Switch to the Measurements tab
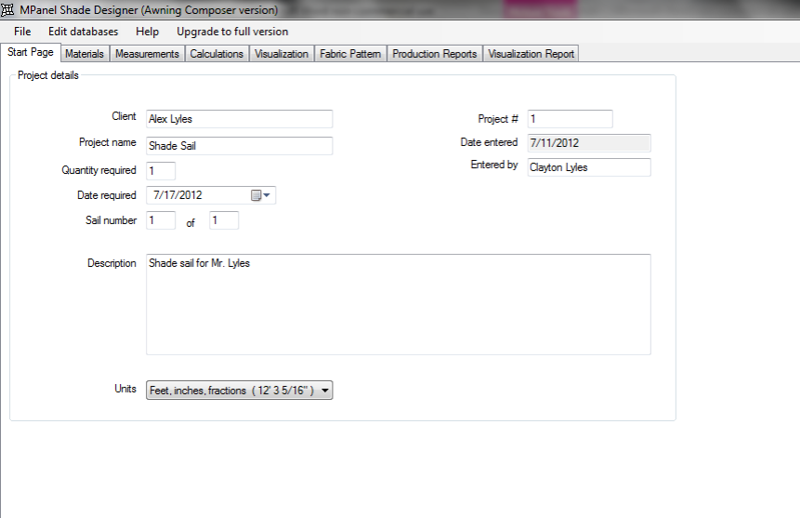Screen dimensions: 800x518 (x=147, y=54)
